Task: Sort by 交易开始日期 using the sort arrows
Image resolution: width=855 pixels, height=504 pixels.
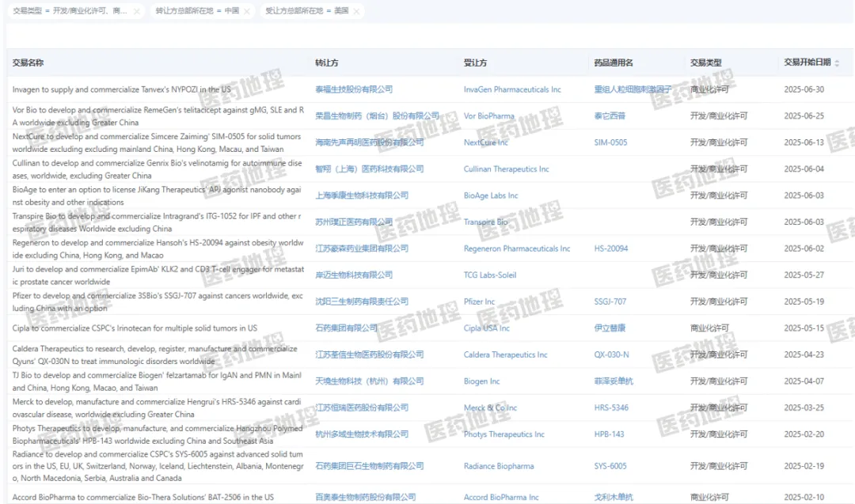Action: pos(837,63)
